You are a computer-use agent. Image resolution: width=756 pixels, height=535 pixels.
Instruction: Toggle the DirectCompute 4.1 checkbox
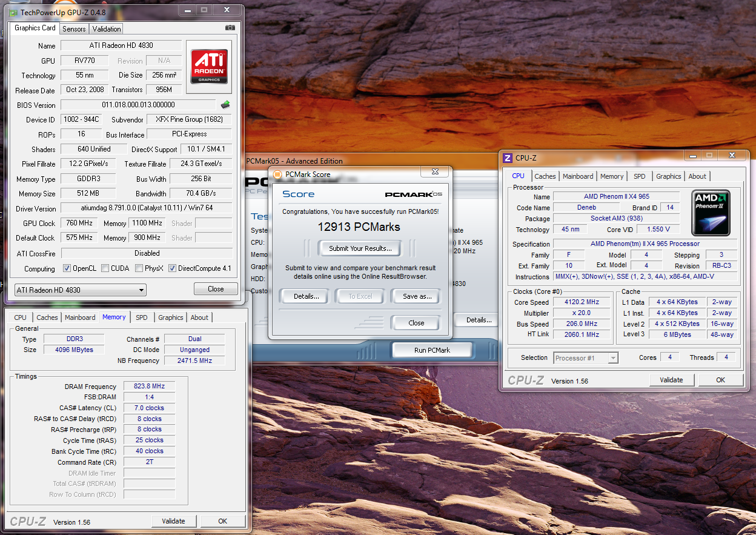point(173,268)
